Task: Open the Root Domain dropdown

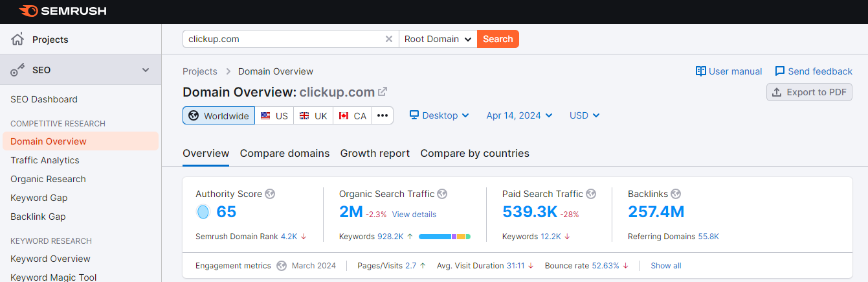Action: click(438, 39)
